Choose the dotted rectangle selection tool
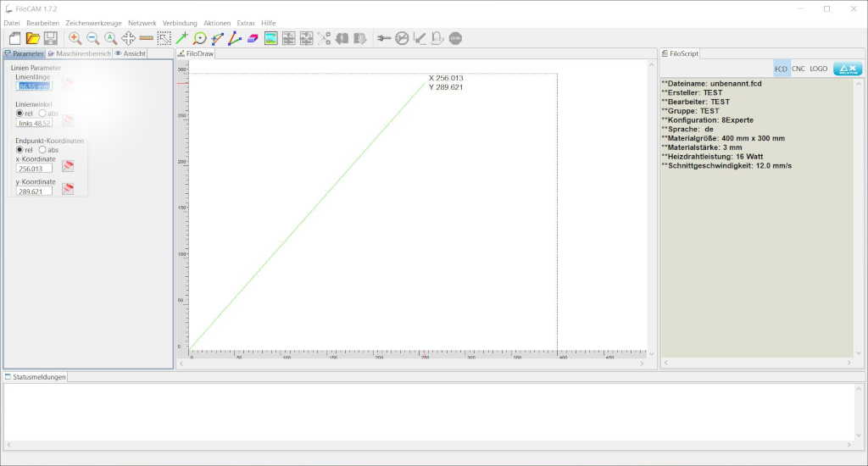 (164, 38)
